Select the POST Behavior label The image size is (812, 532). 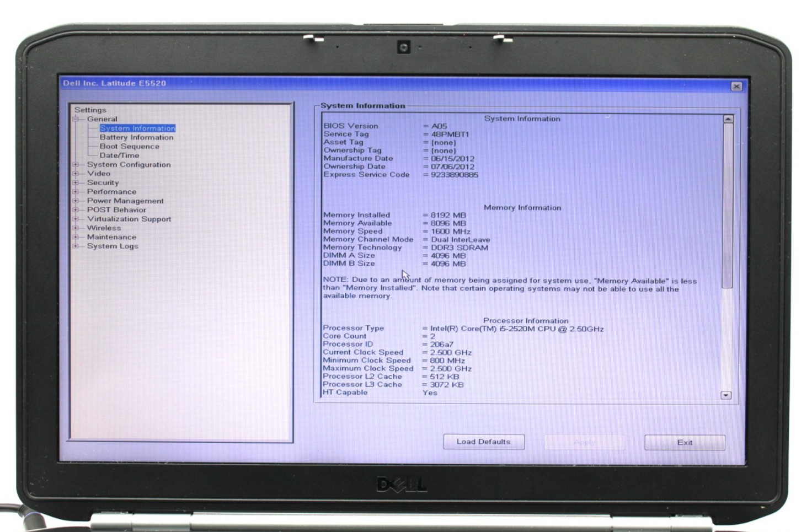pyautogui.click(x=116, y=209)
